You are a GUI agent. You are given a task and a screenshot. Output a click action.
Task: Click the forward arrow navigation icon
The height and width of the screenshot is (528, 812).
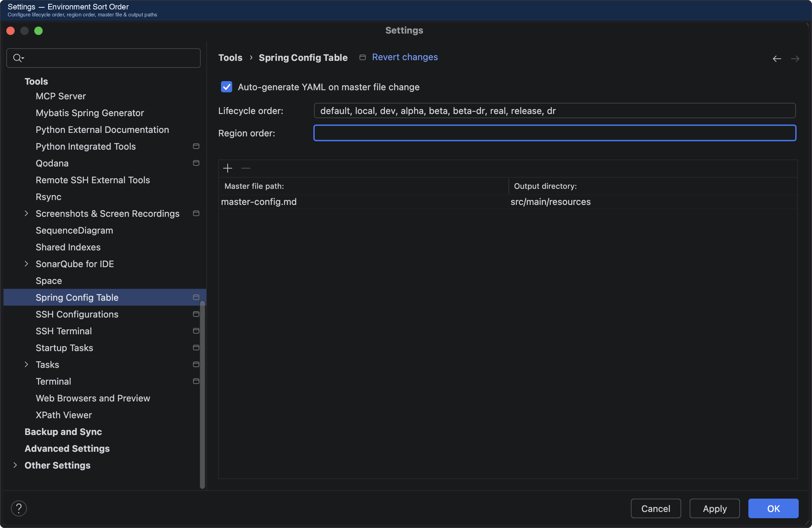coord(795,59)
